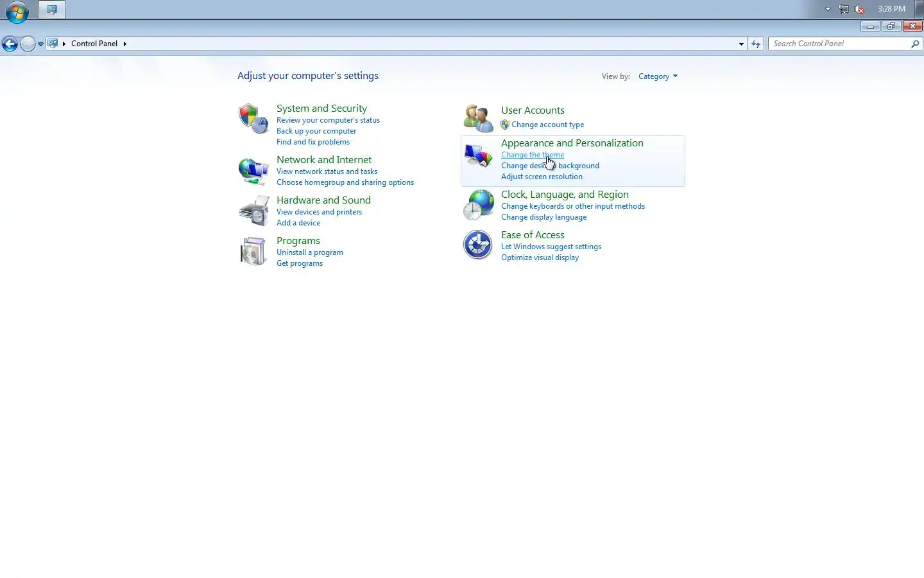Click the shield icon beside Change account type
This screenshot has width=924, height=578.
[505, 125]
